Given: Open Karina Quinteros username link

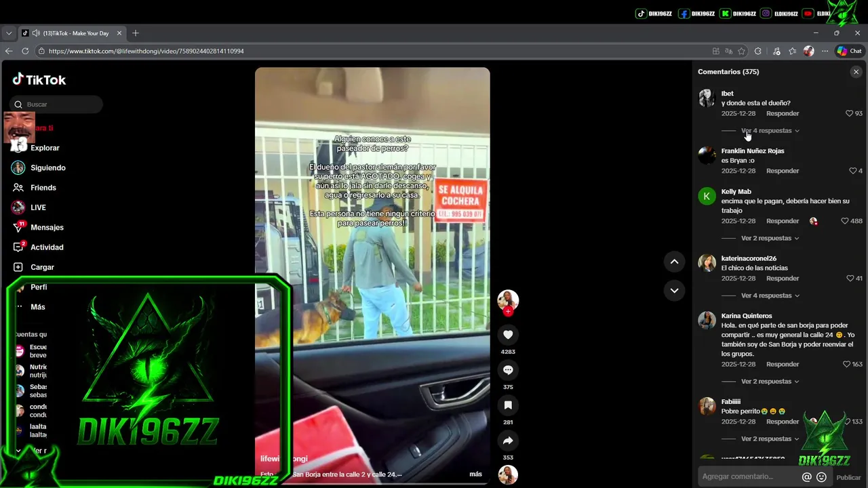Looking at the screenshot, I should [x=747, y=316].
